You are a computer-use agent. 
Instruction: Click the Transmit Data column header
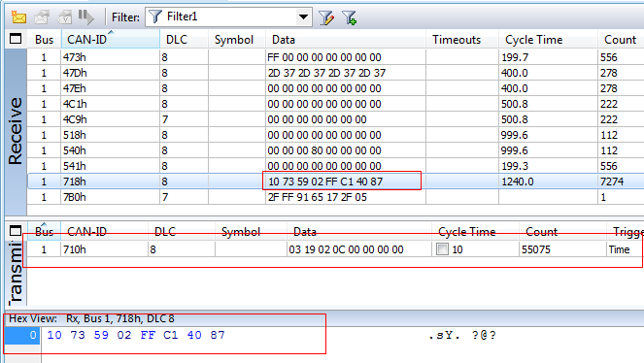pyautogui.click(x=359, y=232)
